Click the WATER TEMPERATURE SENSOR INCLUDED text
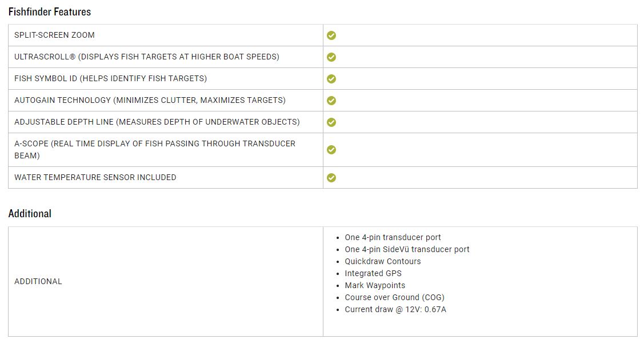 point(95,177)
